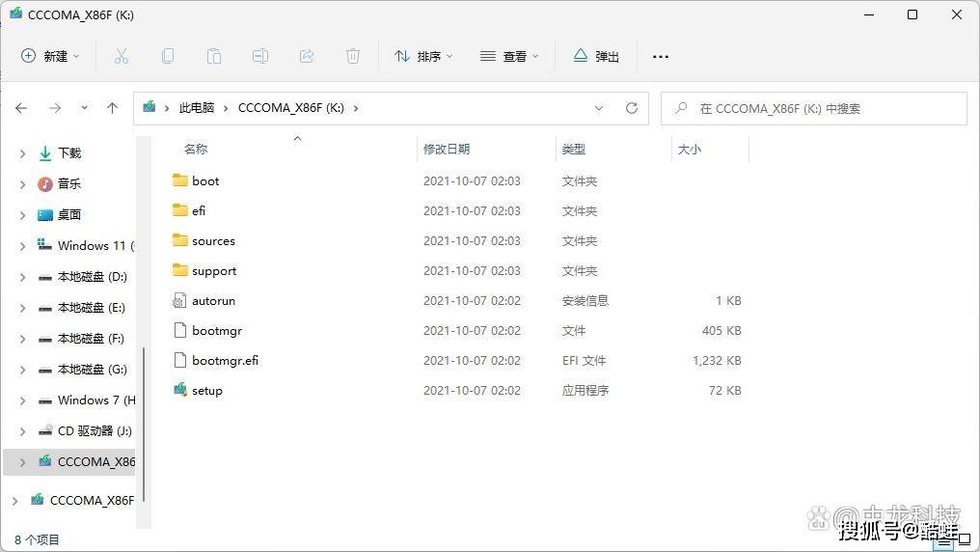The height and width of the screenshot is (552, 980).
Task: Switch to large icons view in status bar
Action: (x=965, y=538)
